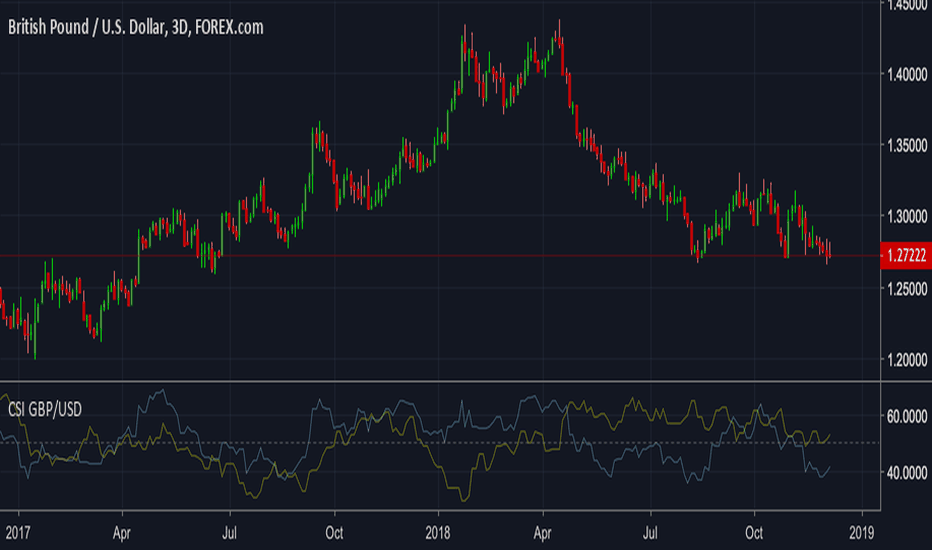This screenshot has height=550, width=932.
Task: Click the Apr label after 2017
Action: click(122, 533)
